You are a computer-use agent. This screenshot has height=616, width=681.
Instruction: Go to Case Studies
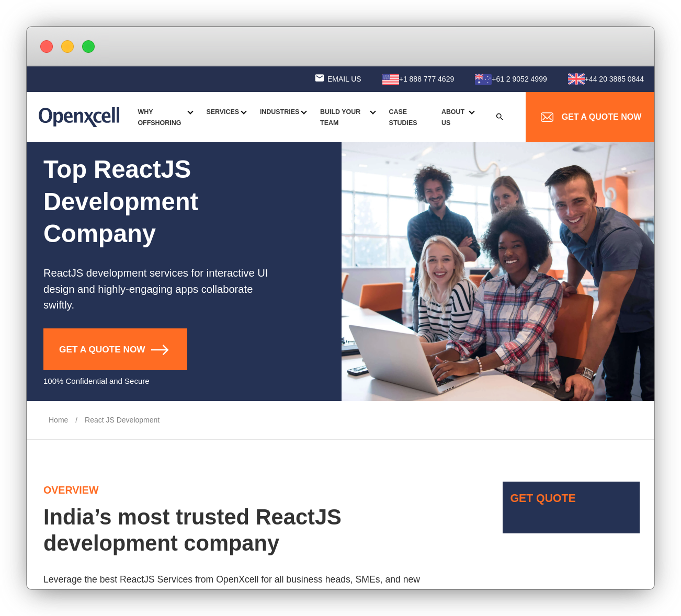tap(403, 117)
